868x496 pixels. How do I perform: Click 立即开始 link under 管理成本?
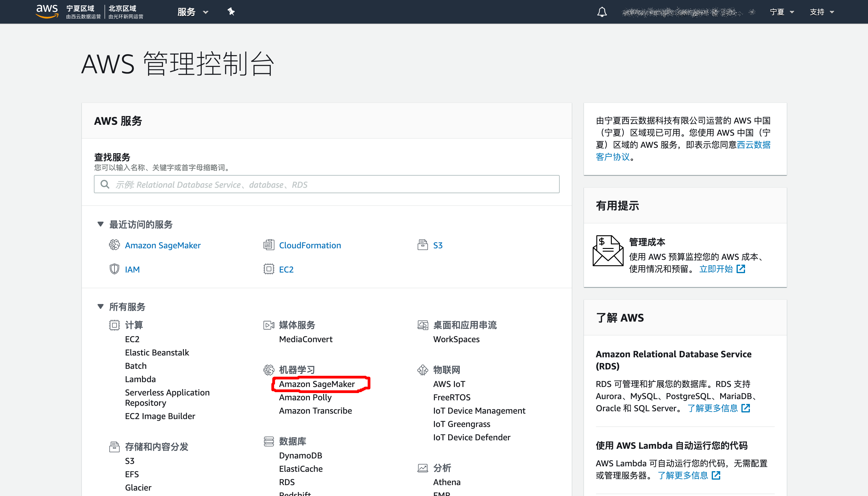click(716, 269)
